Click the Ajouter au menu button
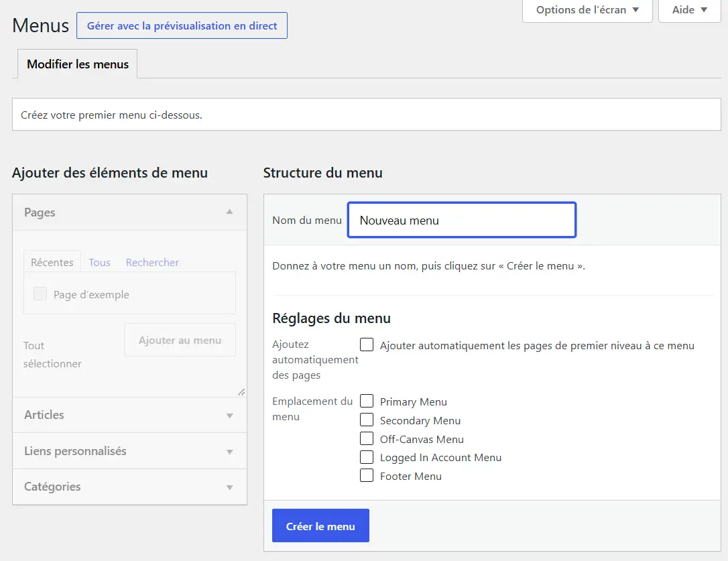This screenshot has width=728, height=561. pos(180,340)
